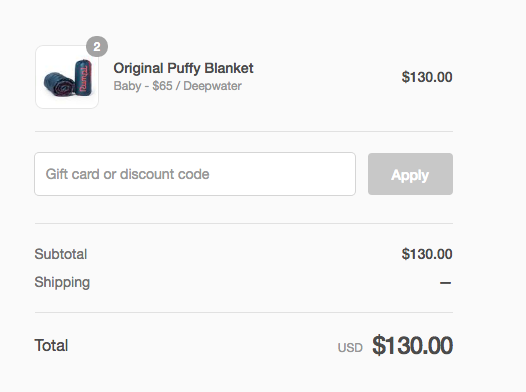Click the rolled-up blanket in the product image
Screen dimensions: 526x392
(59, 84)
